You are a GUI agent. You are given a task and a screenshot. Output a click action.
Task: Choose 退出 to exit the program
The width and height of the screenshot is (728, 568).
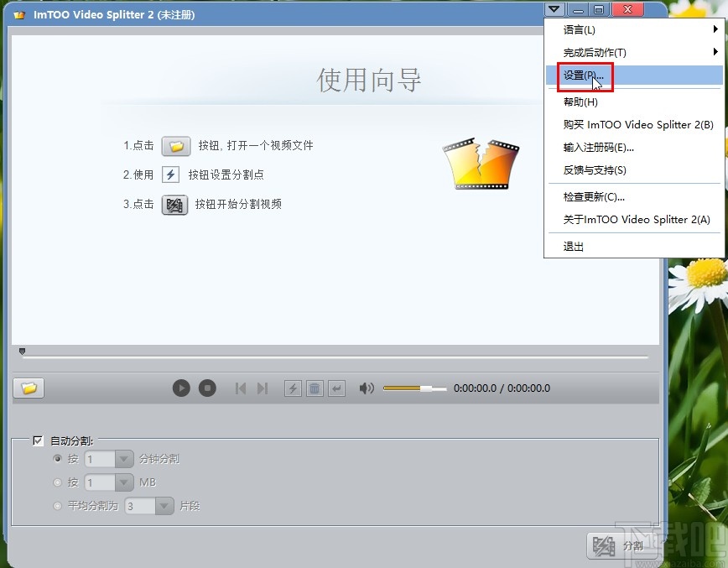click(635, 247)
